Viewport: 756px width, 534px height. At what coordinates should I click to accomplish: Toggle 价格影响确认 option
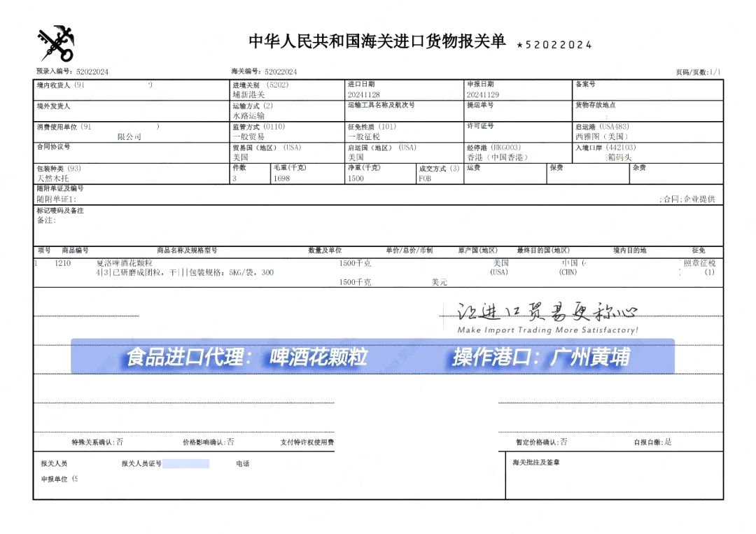click(x=230, y=442)
